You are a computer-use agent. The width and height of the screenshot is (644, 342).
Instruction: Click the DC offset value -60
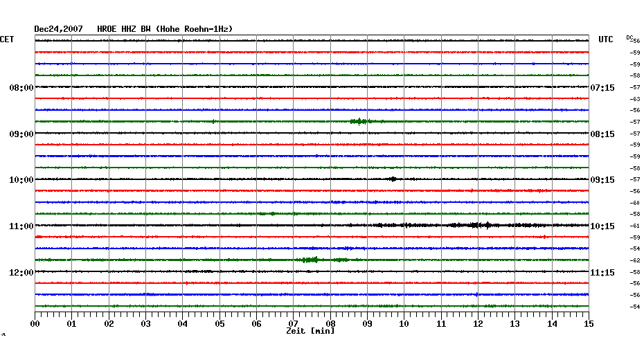pos(636,203)
